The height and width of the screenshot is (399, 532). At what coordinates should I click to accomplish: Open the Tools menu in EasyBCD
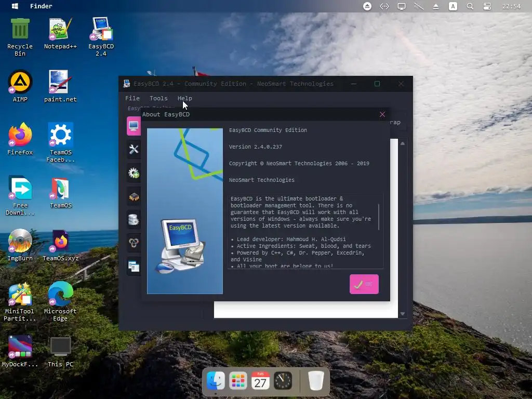pos(158,98)
